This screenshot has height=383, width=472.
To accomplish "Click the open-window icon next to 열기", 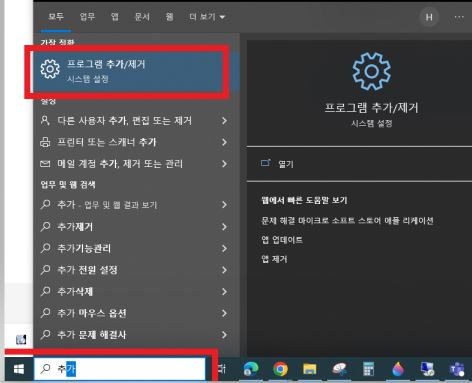I will coord(266,163).
